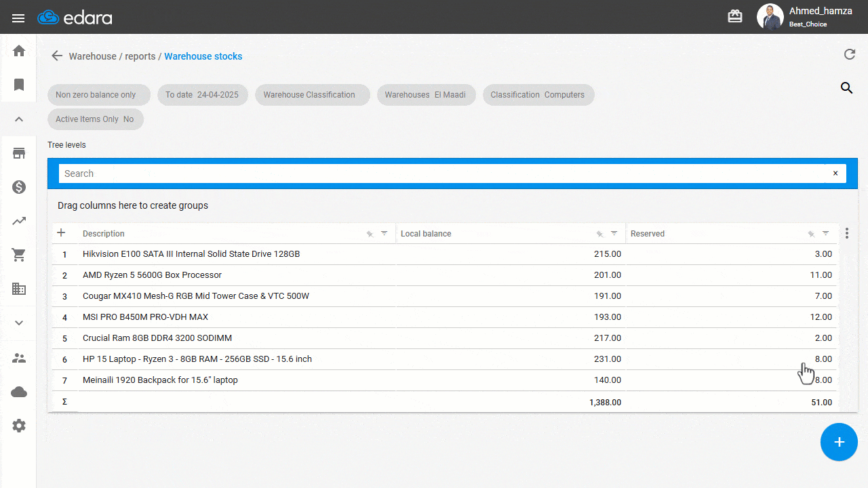Open the gift rewards icon
Viewport: 868px width, 488px height.
pos(735,16)
